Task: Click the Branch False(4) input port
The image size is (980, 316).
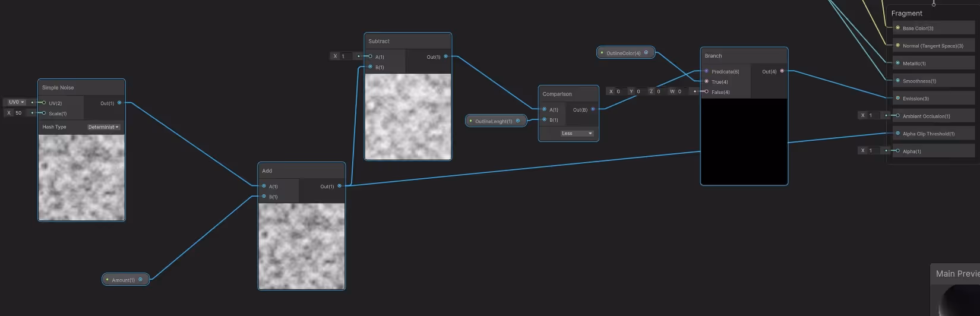Action: (707, 91)
